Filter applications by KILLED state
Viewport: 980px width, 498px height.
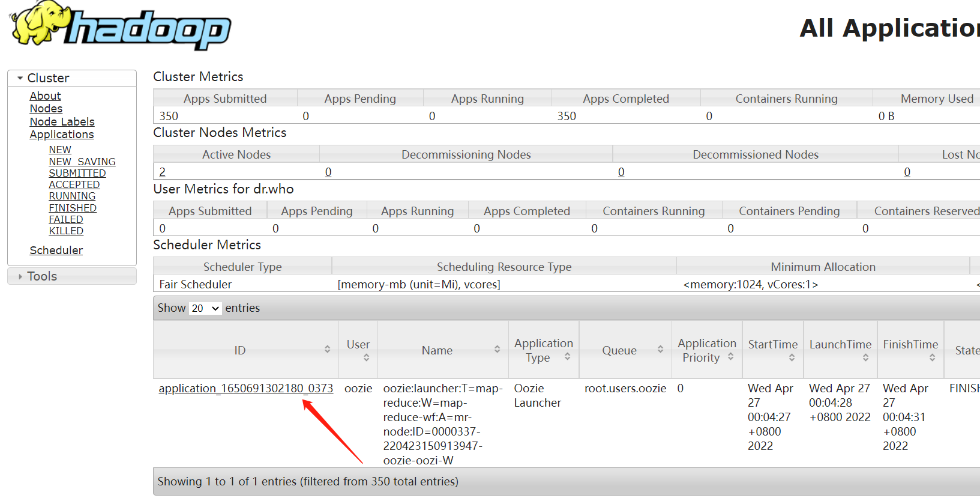click(66, 231)
